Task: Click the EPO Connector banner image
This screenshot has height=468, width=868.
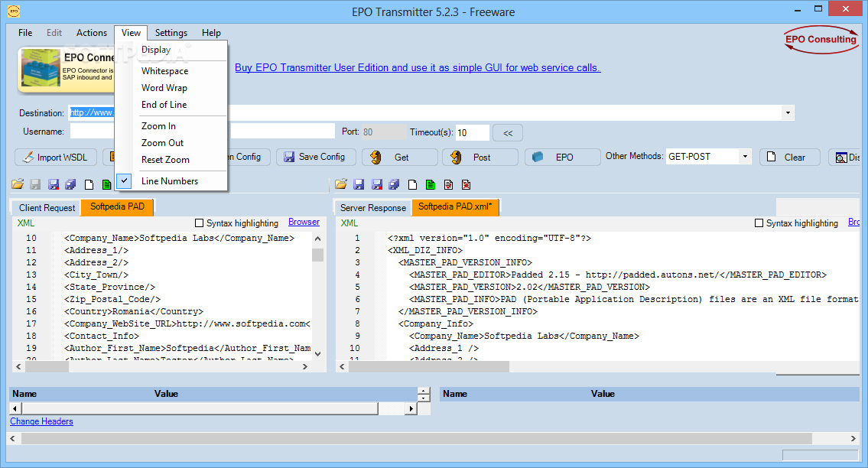Action: pyautogui.click(x=66, y=70)
